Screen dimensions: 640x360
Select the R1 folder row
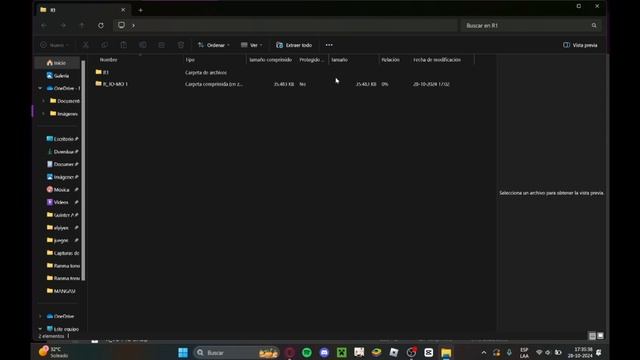tap(284, 72)
